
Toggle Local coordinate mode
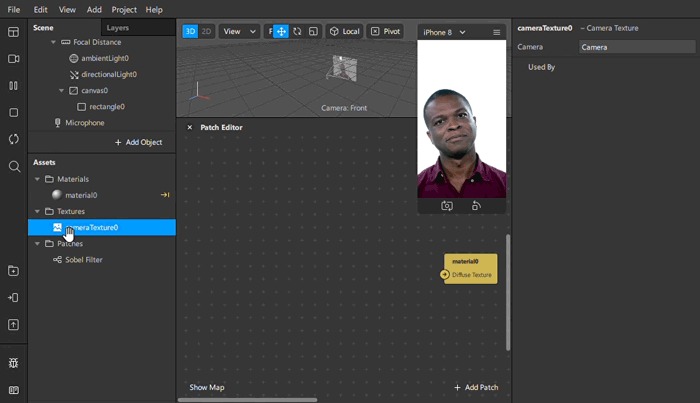click(344, 31)
